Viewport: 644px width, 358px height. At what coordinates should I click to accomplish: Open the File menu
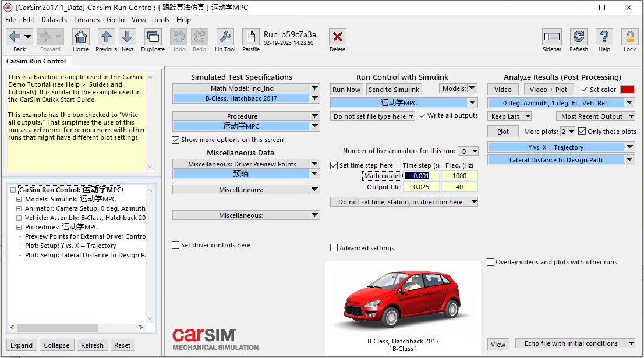[x=10, y=20]
